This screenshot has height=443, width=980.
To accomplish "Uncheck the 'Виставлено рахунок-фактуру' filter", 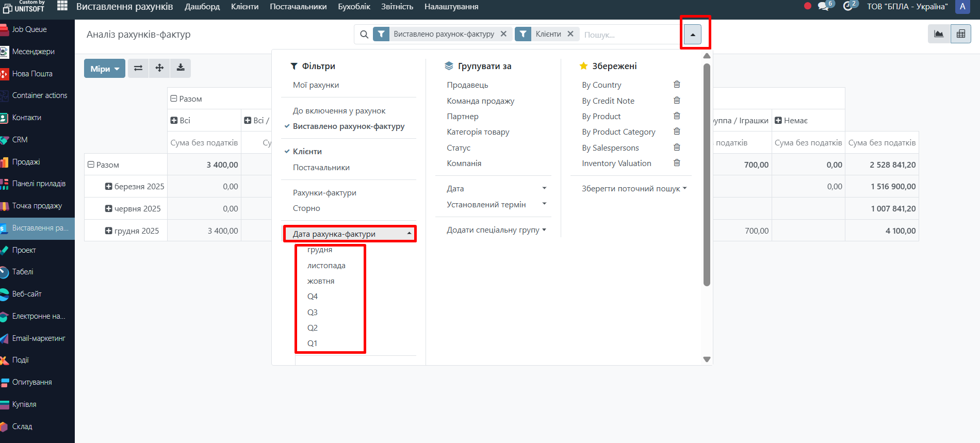I will (x=348, y=126).
